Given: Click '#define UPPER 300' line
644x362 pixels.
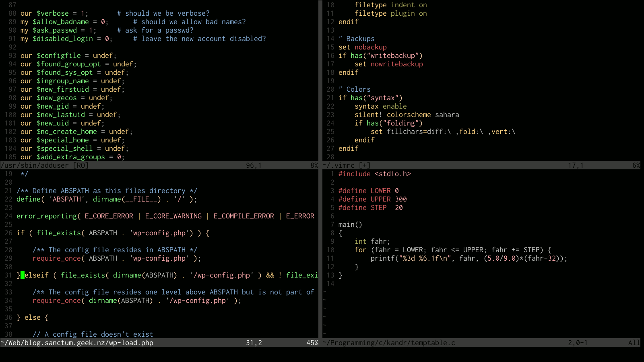Looking at the screenshot, I should point(372,199).
